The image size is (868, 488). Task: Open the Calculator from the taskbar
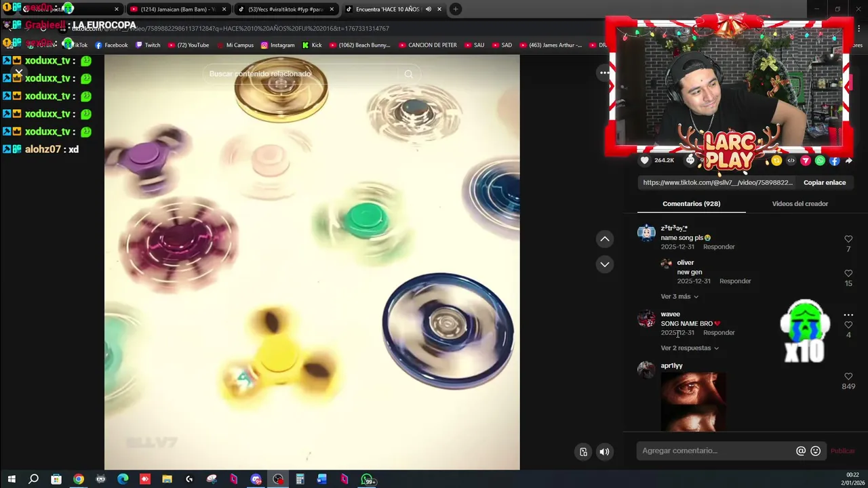point(300,479)
